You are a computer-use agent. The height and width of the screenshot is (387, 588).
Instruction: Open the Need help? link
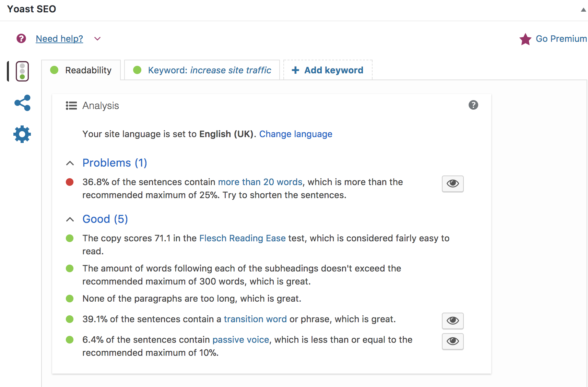tap(59, 39)
